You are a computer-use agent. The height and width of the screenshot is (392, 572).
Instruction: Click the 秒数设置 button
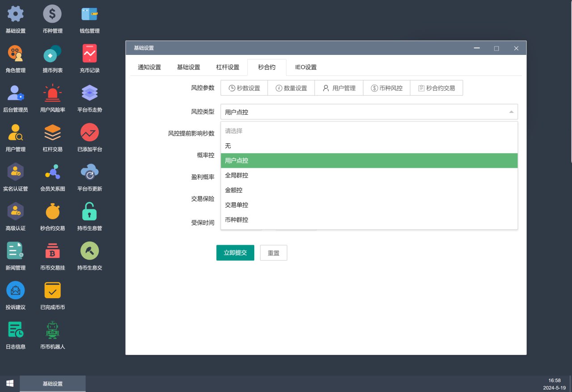(244, 88)
